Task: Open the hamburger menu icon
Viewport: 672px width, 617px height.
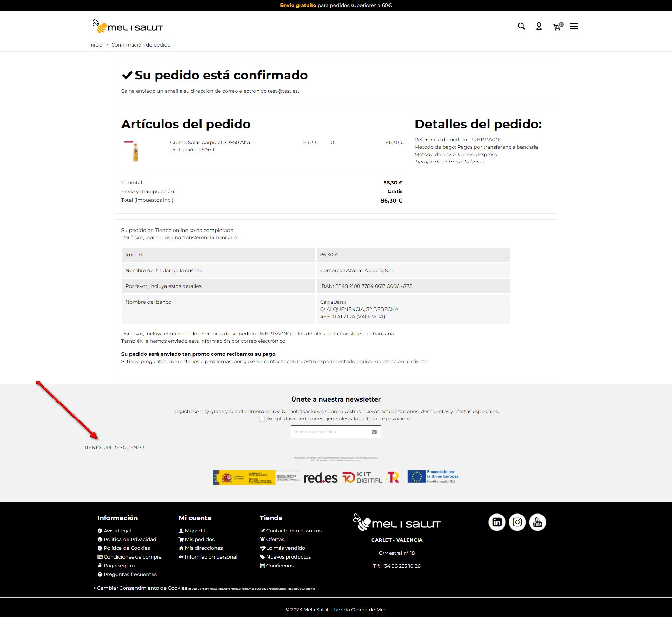Action: 574,26
